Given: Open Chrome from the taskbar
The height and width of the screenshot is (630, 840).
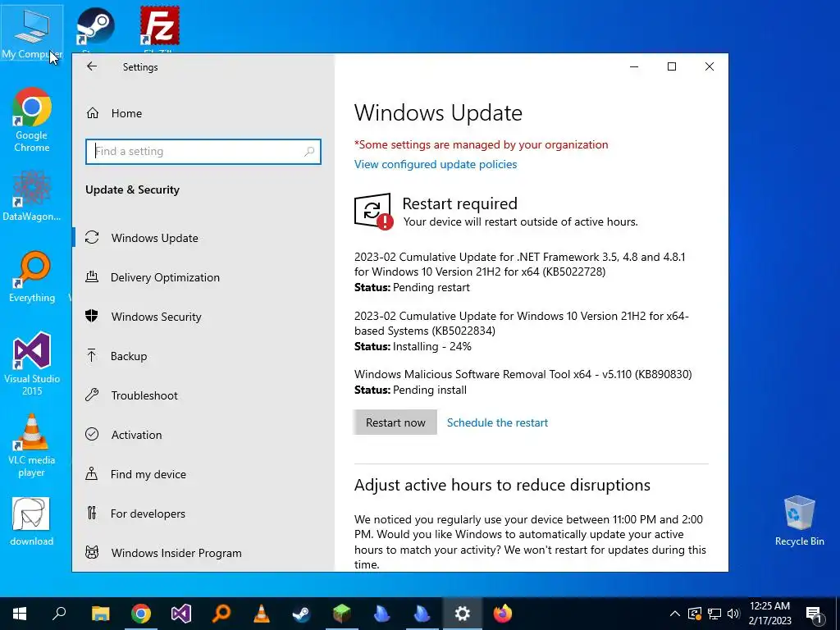Looking at the screenshot, I should tap(141, 614).
